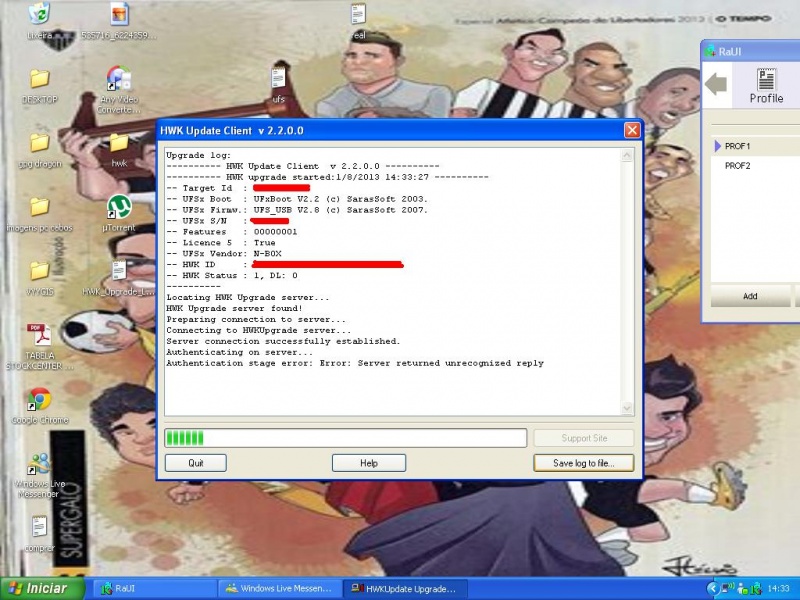The width and height of the screenshot is (800, 600).
Task: Click the disabled Support Site button
Action: coord(584,438)
